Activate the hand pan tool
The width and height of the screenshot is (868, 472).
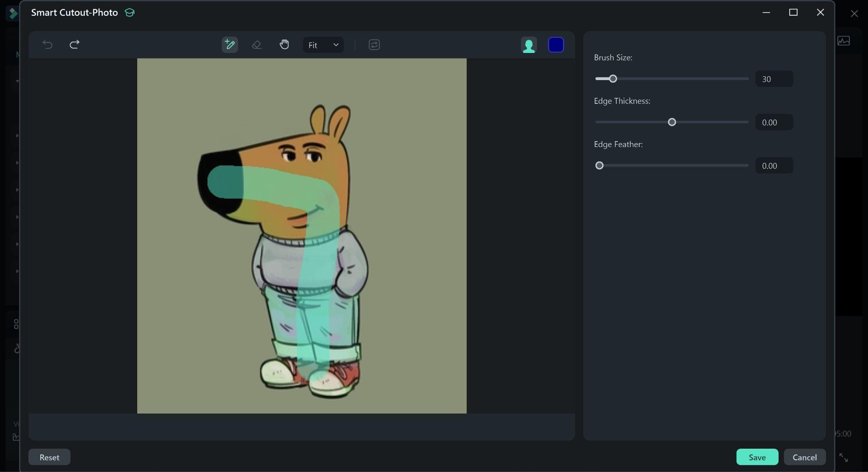[284, 44]
